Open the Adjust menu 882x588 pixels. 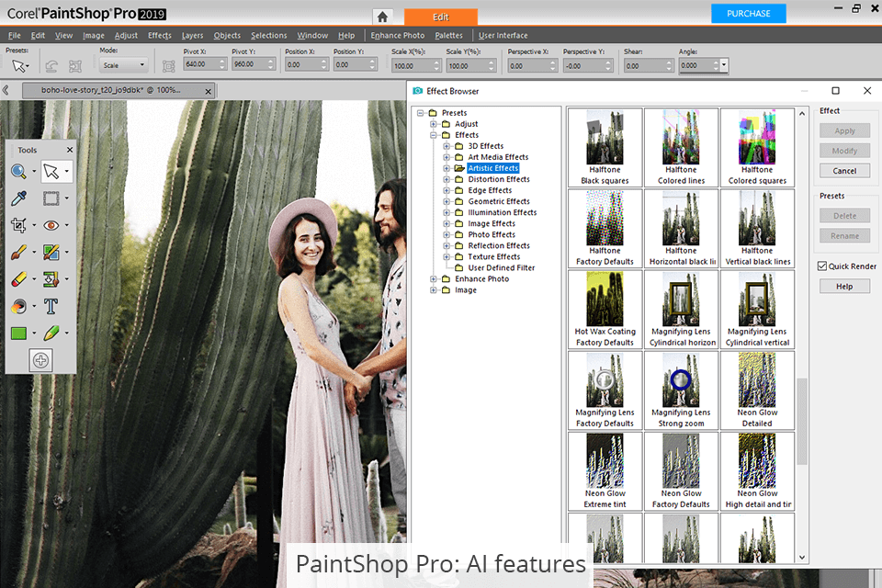(x=126, y=35)
